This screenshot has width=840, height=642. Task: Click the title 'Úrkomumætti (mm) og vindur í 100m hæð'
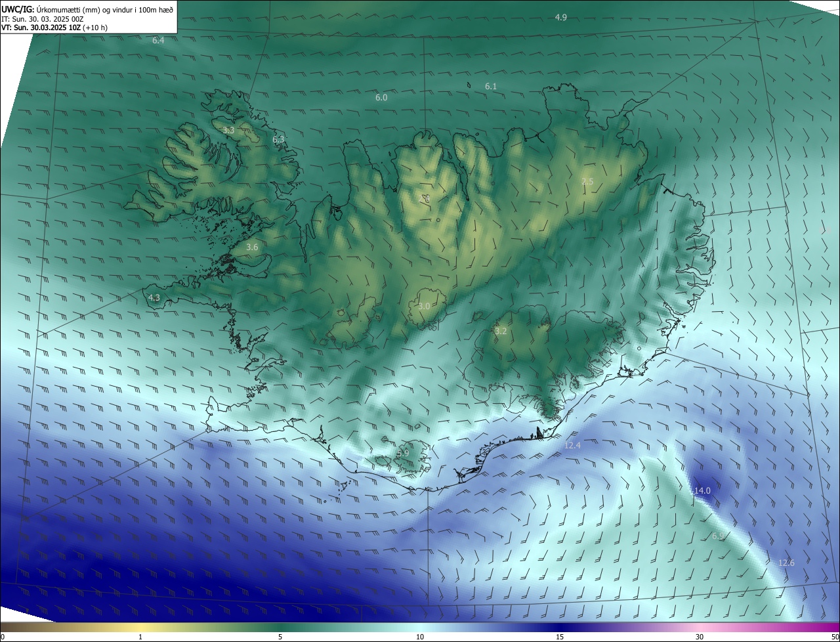tap(104, 9)
